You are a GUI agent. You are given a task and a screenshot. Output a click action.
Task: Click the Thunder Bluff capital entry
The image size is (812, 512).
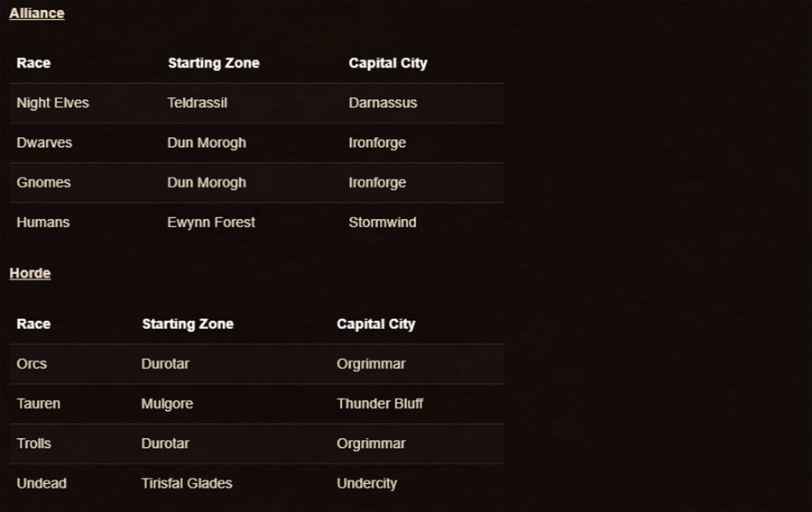point(380,404)
